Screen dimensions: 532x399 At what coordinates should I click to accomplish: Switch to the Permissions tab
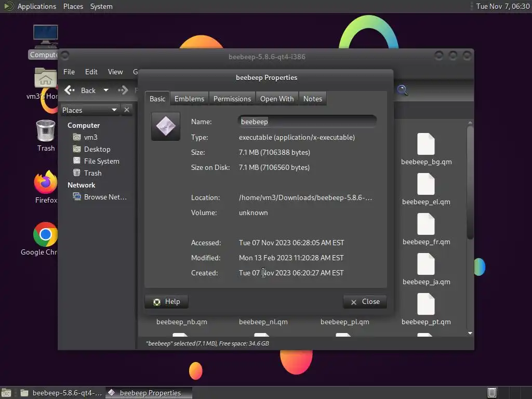click(232, 99)
